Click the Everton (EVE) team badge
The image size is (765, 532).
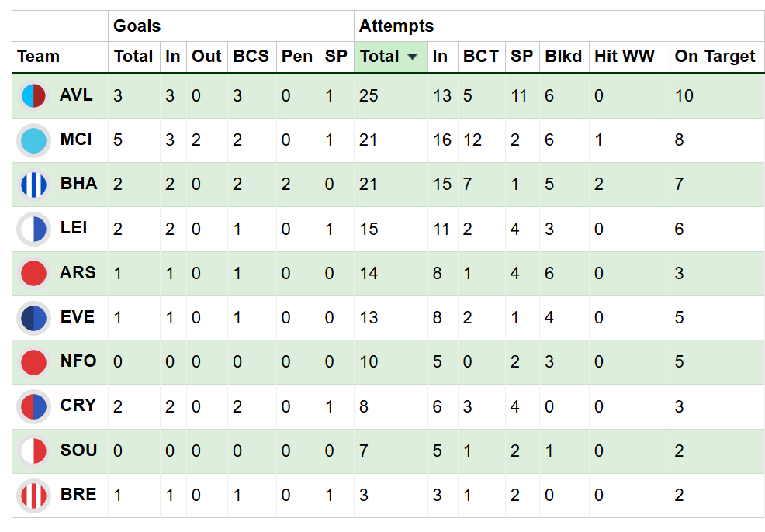tap(33, 317)
